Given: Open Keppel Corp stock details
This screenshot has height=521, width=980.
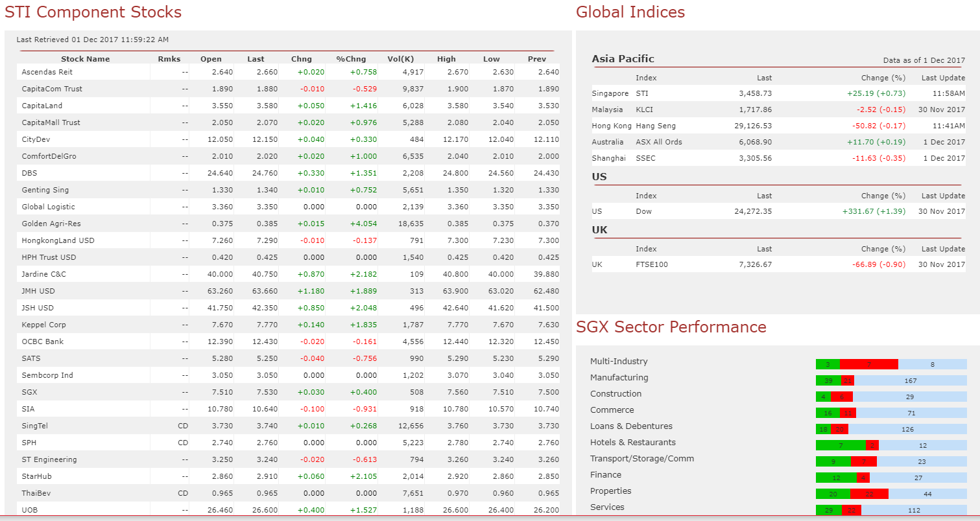Looking at the screenshot, I should (x=48, y=325).
